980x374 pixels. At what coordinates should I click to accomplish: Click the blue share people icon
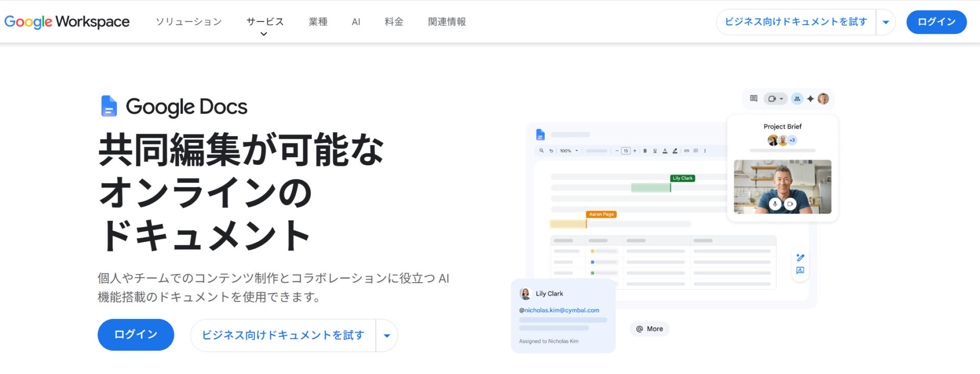coord(797,99)
